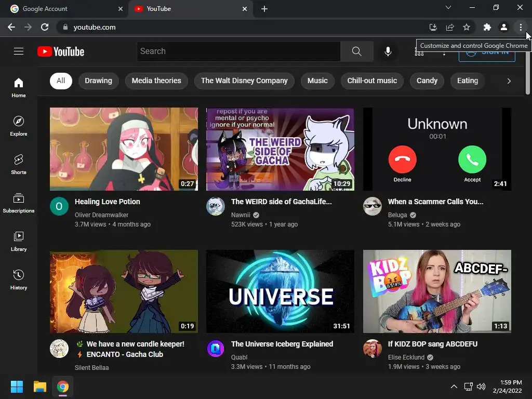The image size is (532, 399).
Task: Click the Install app icon in the address bar
Action: (x=433, y=27)
